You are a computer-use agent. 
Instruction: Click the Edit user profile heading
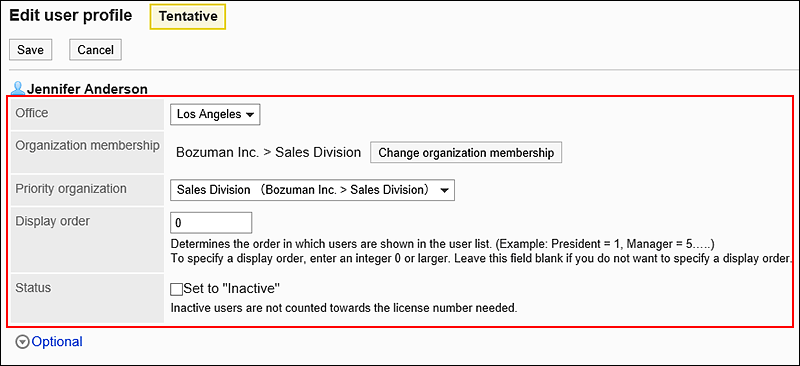click(x=71, y=15)
